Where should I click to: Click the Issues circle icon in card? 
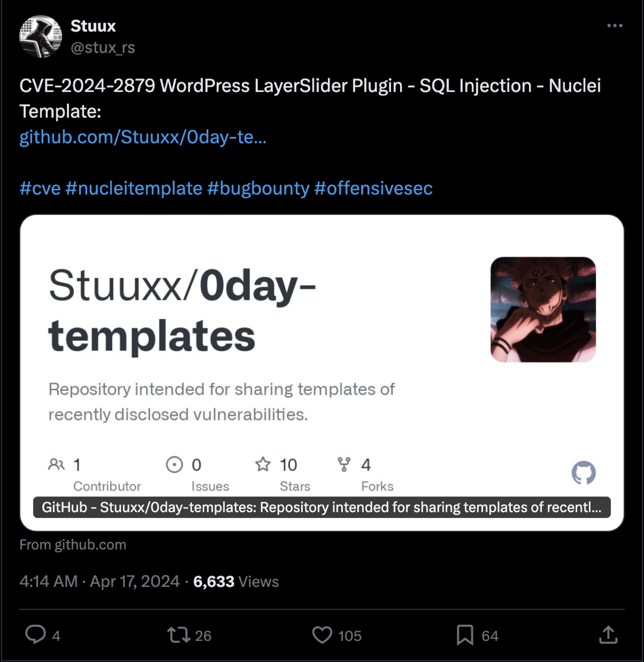coord(174,464)
